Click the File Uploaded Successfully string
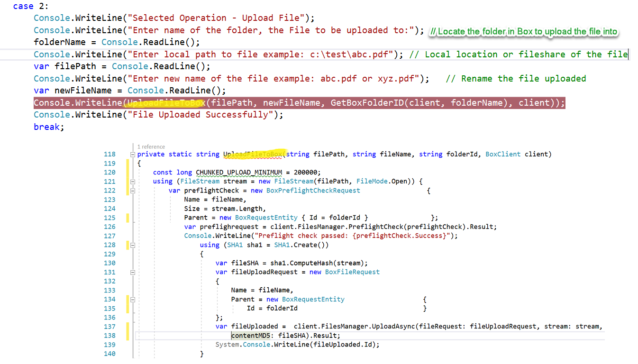 (190, 114)
